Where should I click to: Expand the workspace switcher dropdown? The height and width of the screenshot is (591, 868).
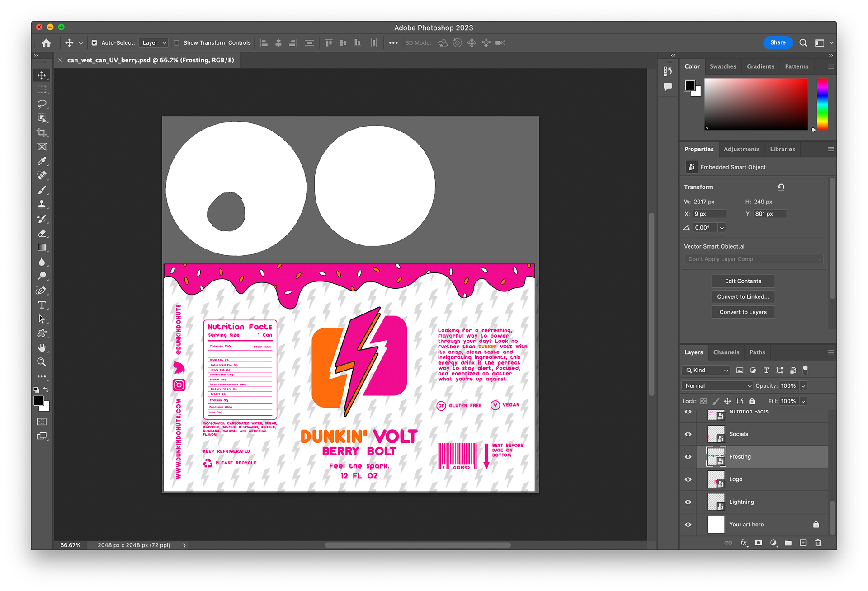[x=831, y=43]
